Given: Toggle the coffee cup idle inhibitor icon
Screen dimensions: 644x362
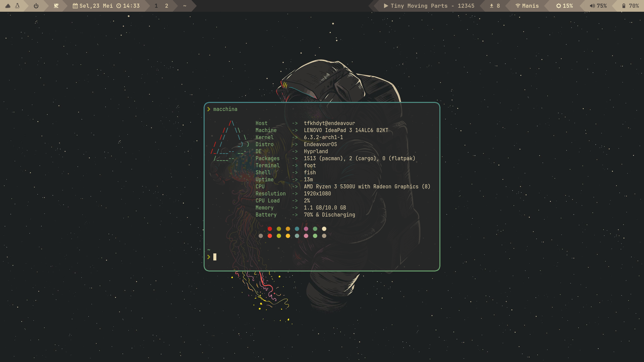Looking at the screenshot, I should (x=56, y=6).
